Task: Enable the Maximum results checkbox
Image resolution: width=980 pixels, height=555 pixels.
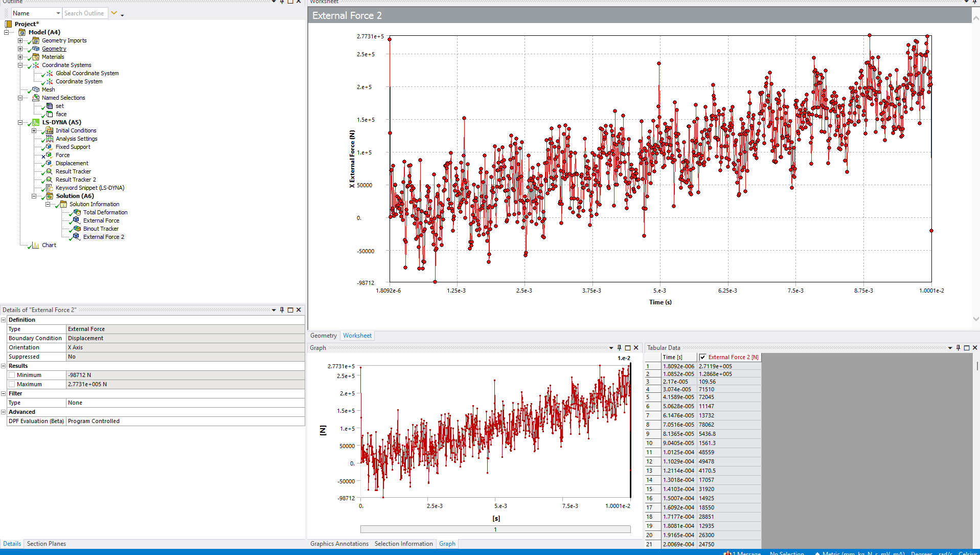Action: 12,384
